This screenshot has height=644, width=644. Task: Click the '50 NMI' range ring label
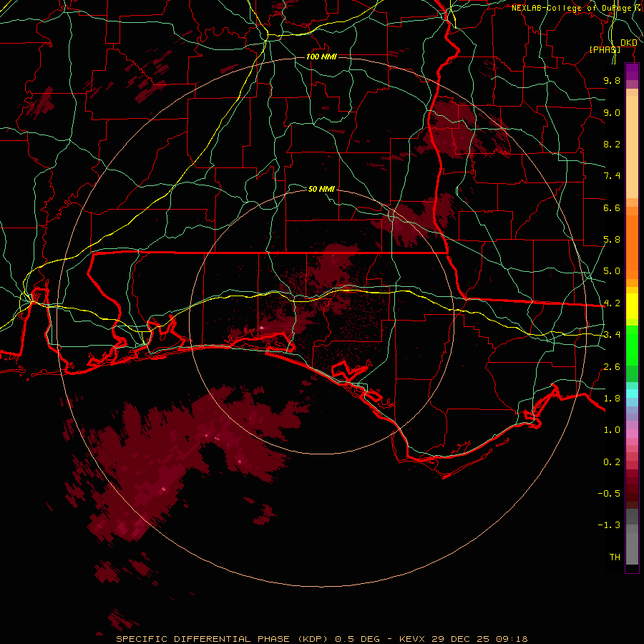321,189
